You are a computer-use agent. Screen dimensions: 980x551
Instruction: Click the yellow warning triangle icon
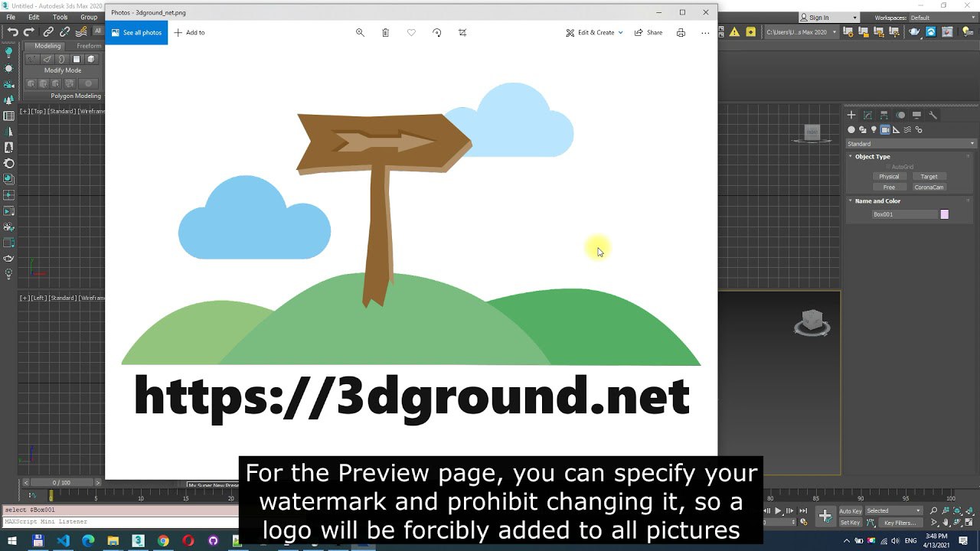coord(734,32)
